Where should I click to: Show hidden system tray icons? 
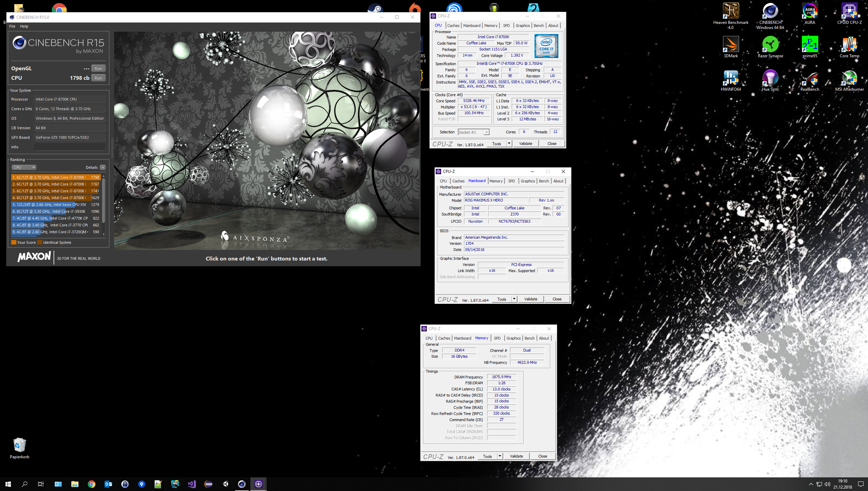[x=811, y=484]
